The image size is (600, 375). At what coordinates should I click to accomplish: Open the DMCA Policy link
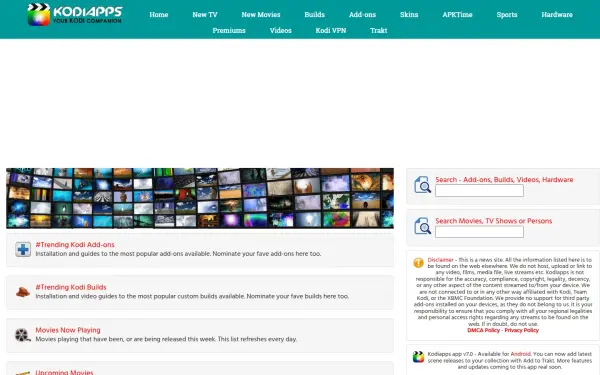click(x=483, y=330)
